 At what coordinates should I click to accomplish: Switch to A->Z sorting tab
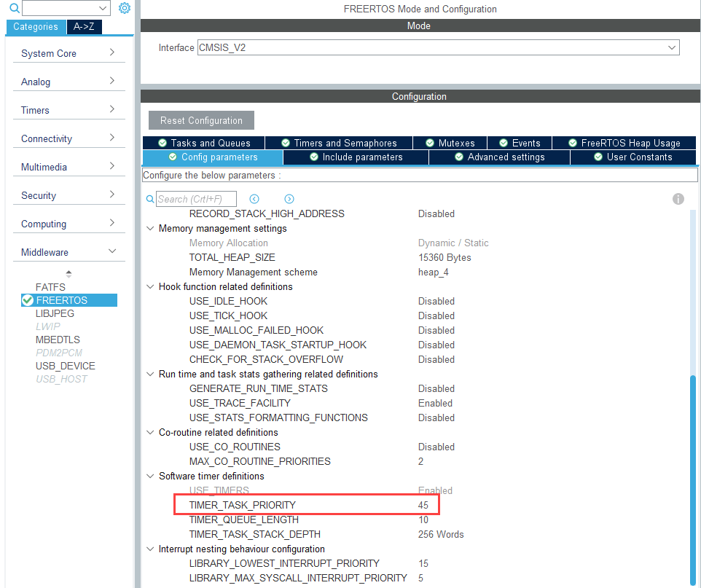coord(85,26)
